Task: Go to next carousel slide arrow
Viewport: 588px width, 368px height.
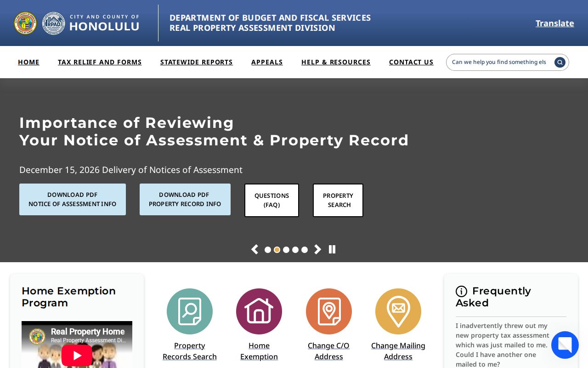Action: [x=317, y=249]
